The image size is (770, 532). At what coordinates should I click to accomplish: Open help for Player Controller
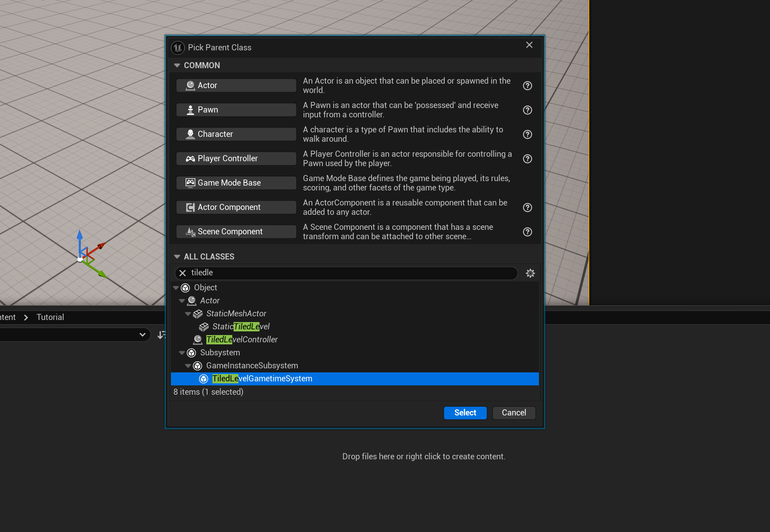click(x=527, y=159)
